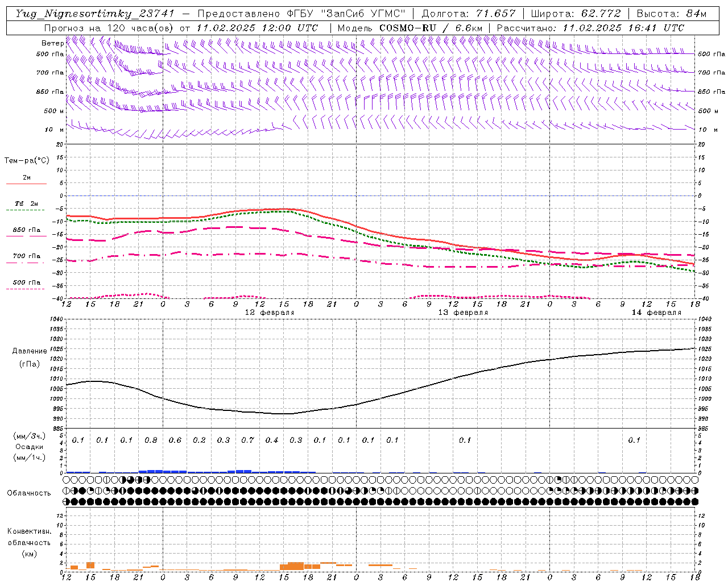Screen dimensions: 728x582
Task: Click the Осадки precipitation label
Action: [x=30, y=447]
